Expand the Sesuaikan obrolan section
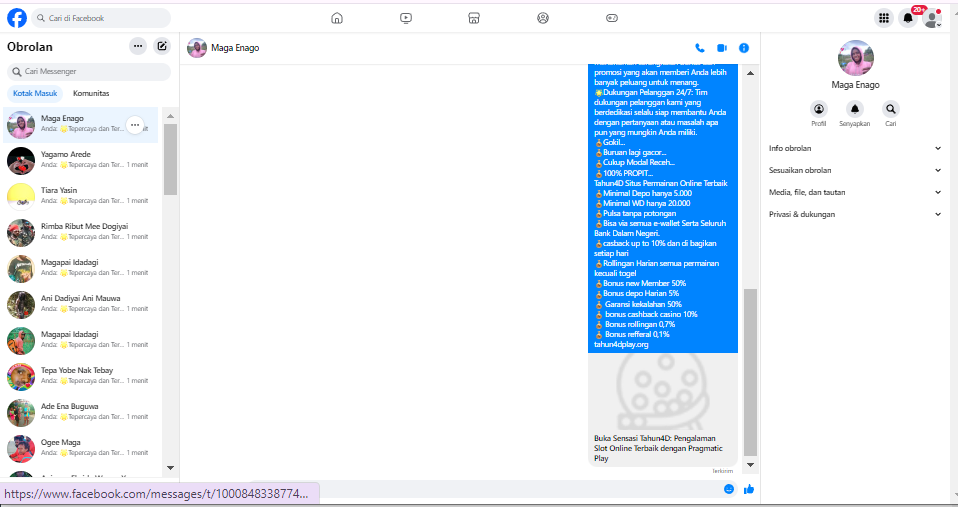Viewport: 958px width, 507px height. click(x=855, y=170)
